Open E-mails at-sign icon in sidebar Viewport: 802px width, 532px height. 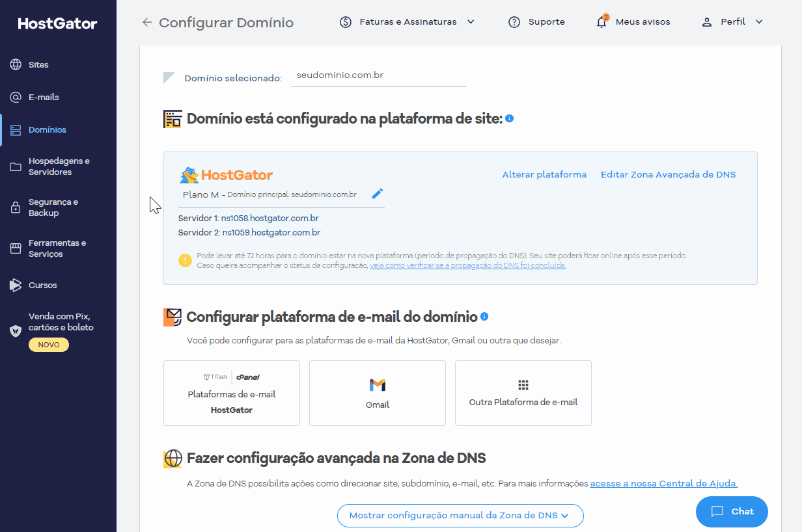tap(16, 97)
